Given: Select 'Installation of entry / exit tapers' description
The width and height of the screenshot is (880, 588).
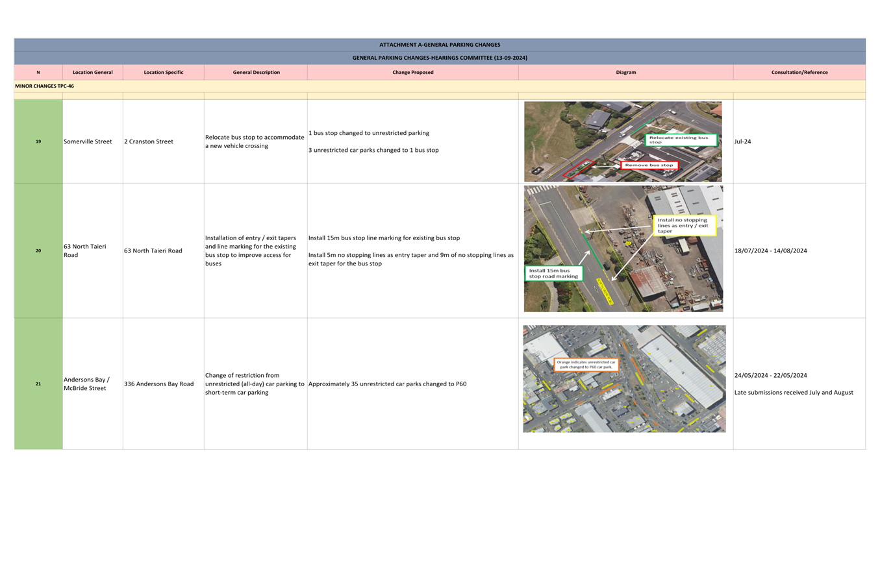Looking at the screenshot, I should click(251, 251).
